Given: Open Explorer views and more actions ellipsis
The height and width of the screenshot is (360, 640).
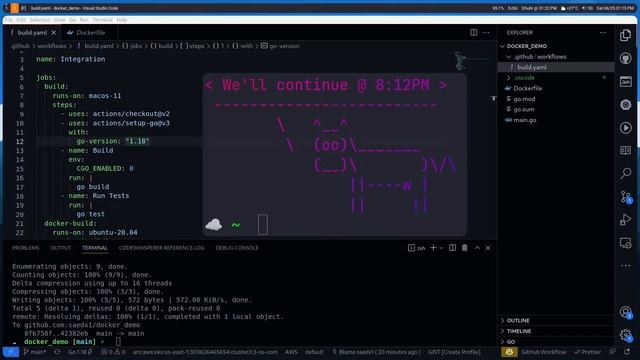Looking at the screenshot, I should click(x=603, y=32).
